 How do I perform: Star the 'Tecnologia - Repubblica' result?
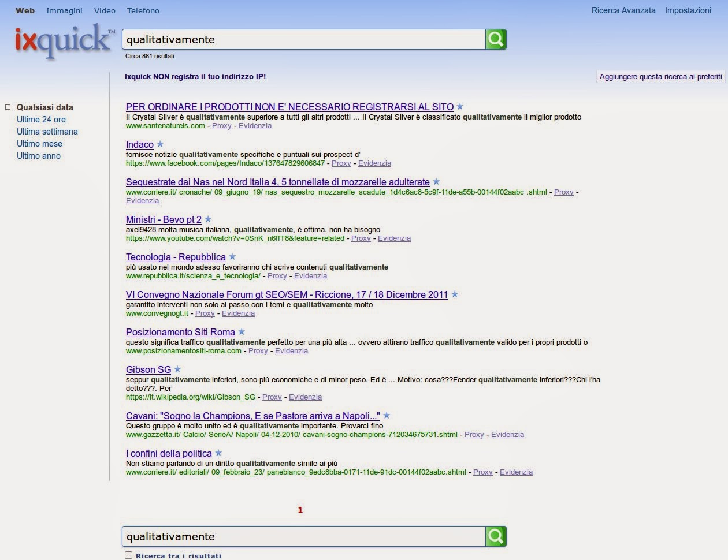pos(232,257)
